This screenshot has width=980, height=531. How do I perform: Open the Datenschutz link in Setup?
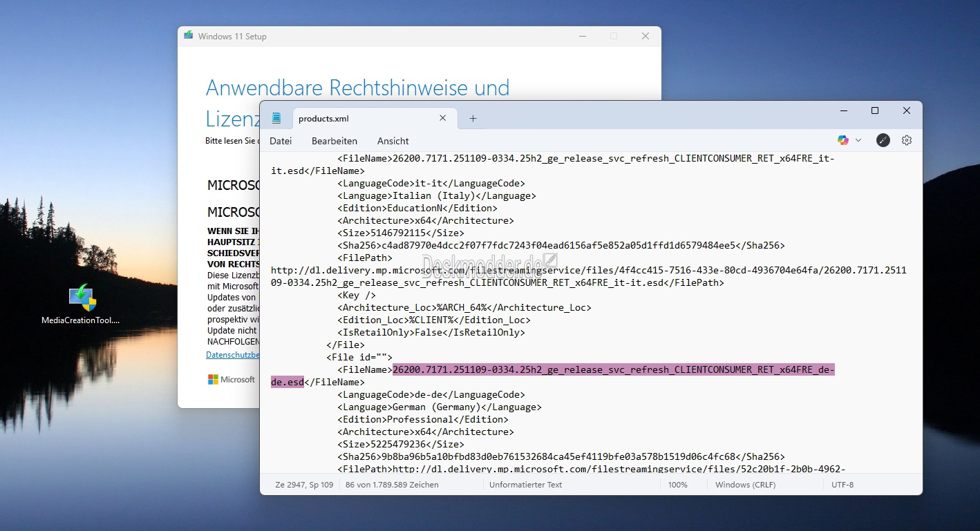232,355
